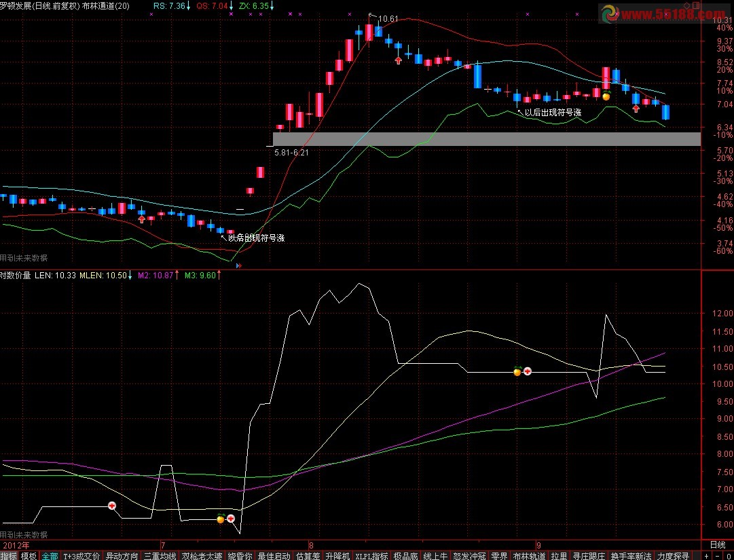Switch to the 指标 tab
Screen dimensions: 734x560
[8, 556]
